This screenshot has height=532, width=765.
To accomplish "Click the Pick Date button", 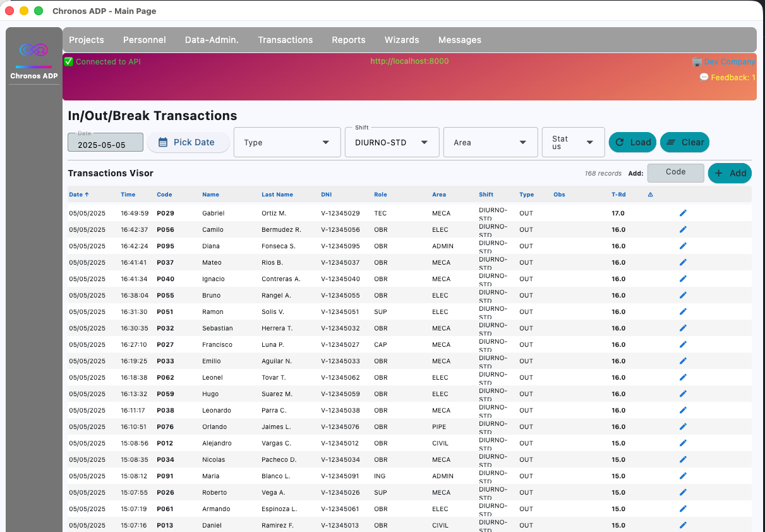I will click(188, 142).
